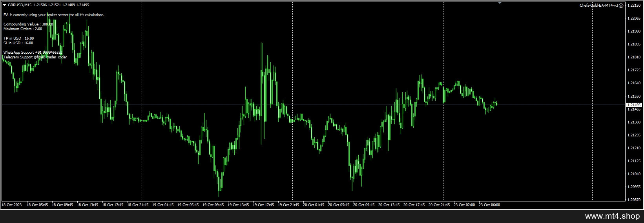
Task: Click the current price tag 1.21495
Action: pos(634,105)
